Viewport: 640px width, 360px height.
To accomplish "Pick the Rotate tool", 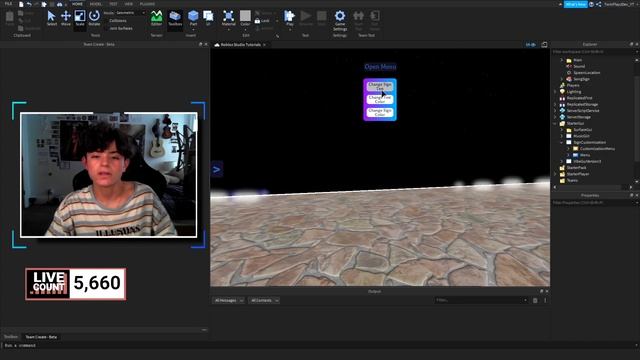I will click(x=94, y=18).
